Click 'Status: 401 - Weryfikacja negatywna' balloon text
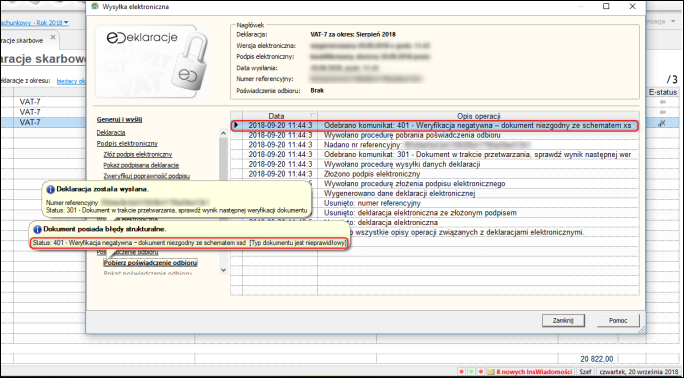 click(x=189, y=243)
